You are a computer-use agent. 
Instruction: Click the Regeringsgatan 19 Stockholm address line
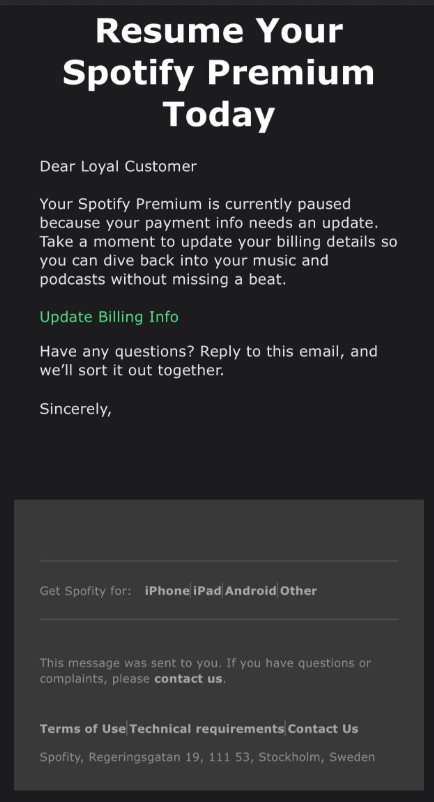coord(207,757)
